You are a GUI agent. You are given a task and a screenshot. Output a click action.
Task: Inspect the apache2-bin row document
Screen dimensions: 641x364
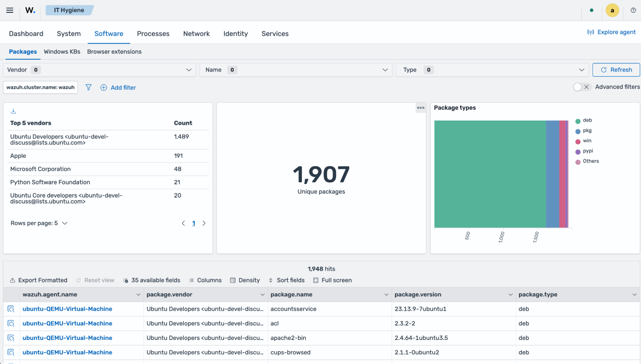11,338
